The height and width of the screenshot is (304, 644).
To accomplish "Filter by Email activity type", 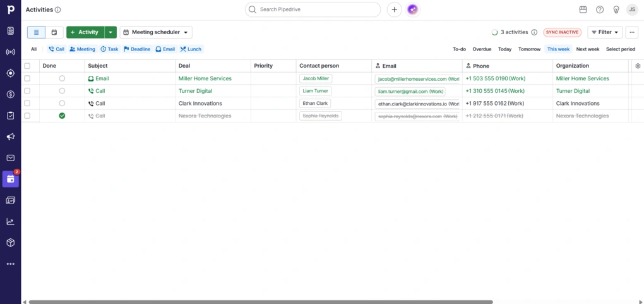I will coord(165,49).
